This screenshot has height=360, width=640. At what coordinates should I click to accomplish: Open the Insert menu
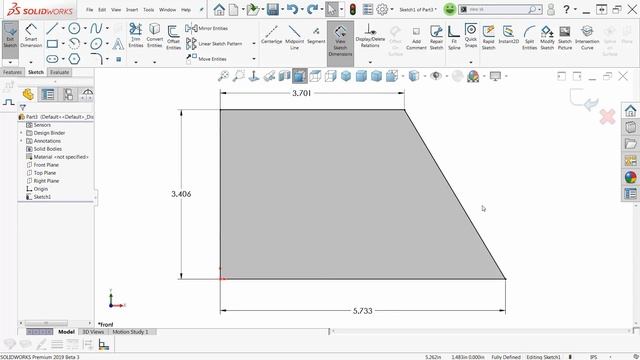(x=132, y=9)
